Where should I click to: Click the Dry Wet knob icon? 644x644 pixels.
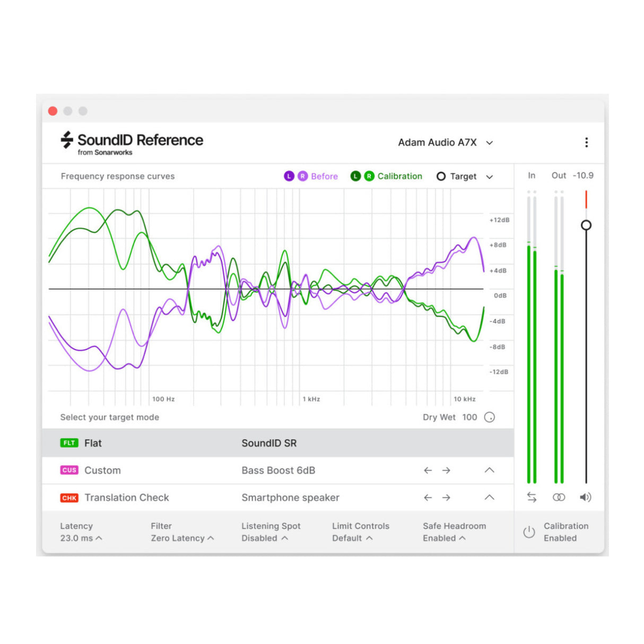point(490,417)
